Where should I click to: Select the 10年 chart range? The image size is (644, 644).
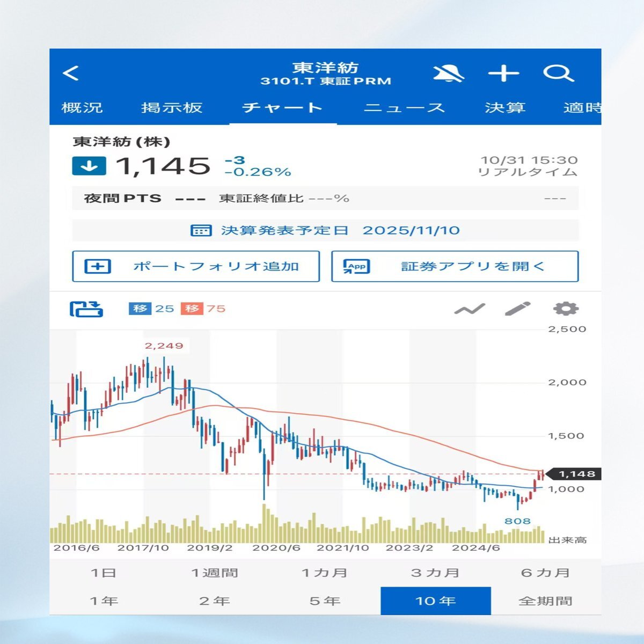point(436,601)
